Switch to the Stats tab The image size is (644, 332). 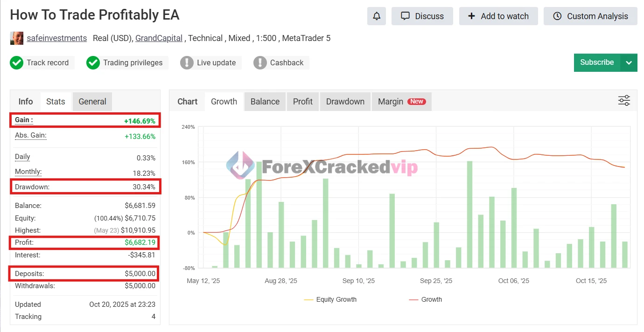point(56,102)
